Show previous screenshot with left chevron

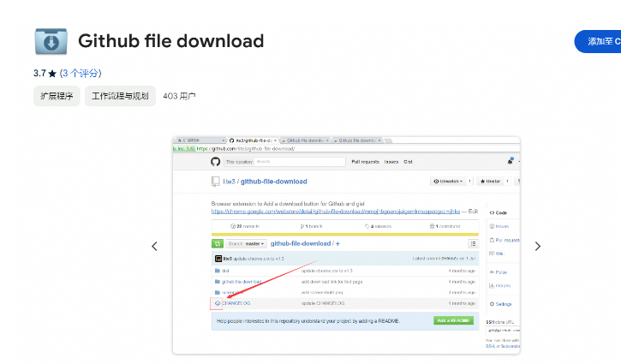coord(154,247)
